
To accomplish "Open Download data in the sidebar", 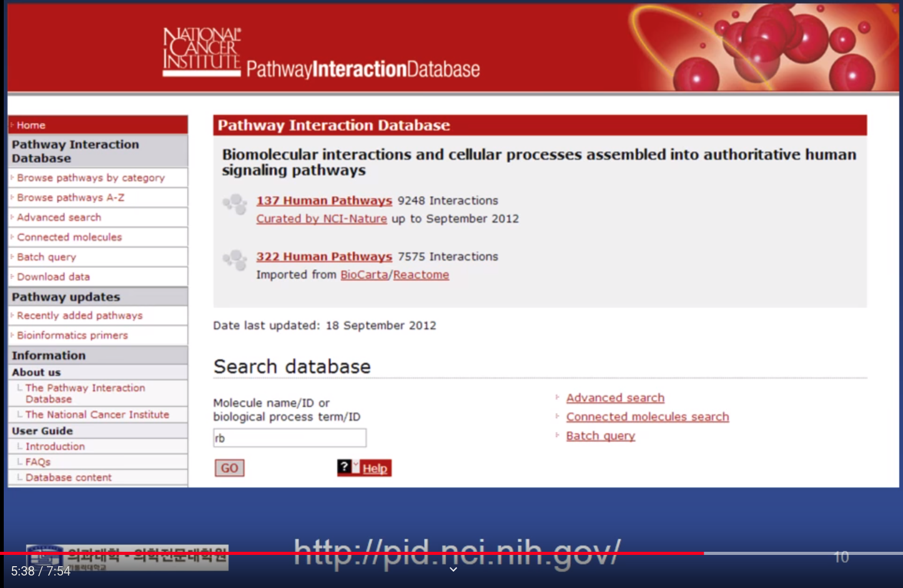I will point(54,277).
